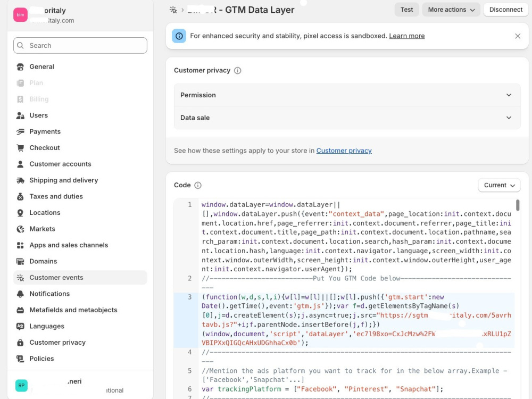
Task: Click the GTM Data Layer page title
Action: coord(260,10)
